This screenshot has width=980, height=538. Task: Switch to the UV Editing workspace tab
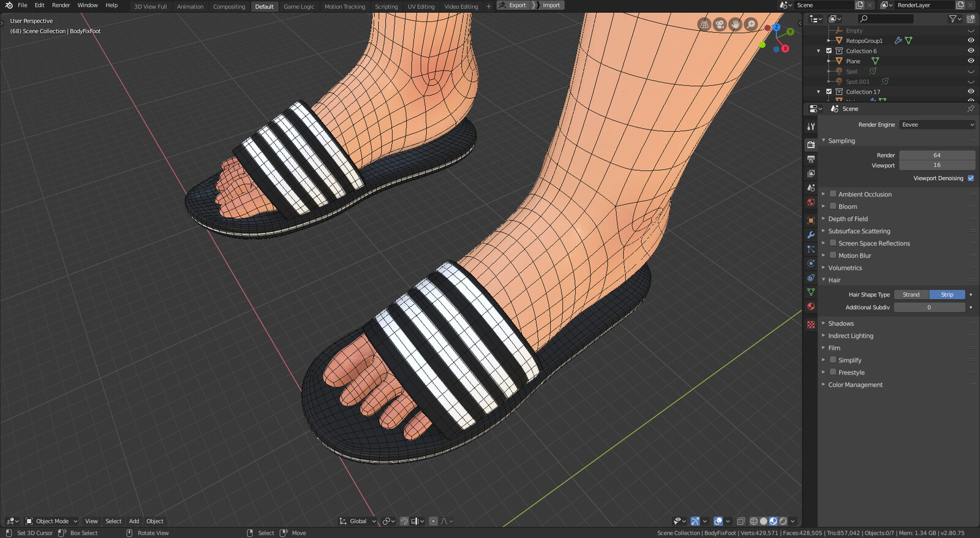click(x=421, y=7)
